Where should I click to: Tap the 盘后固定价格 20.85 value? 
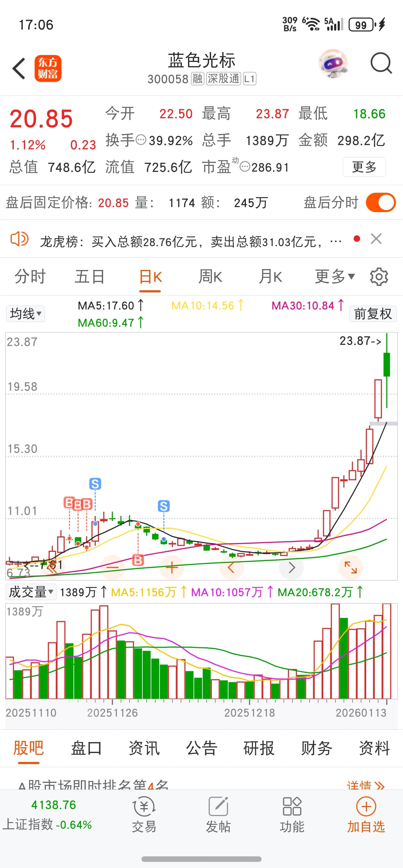(x=113, y=203)
